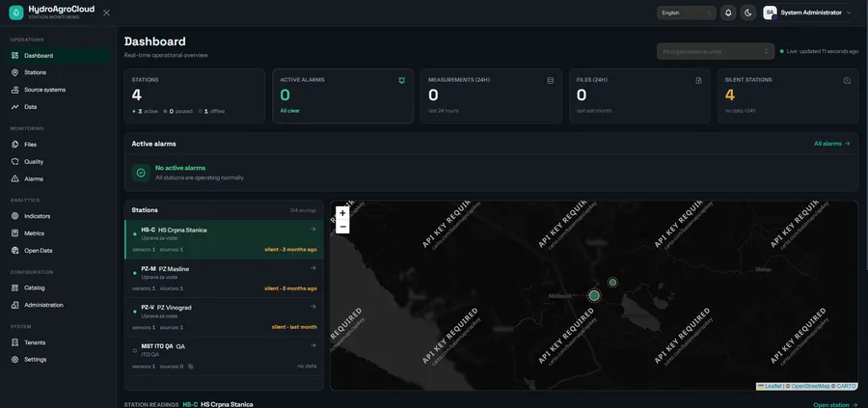868x408 pixels.
Task: Click the large station marker on the map
Action: 594,295
